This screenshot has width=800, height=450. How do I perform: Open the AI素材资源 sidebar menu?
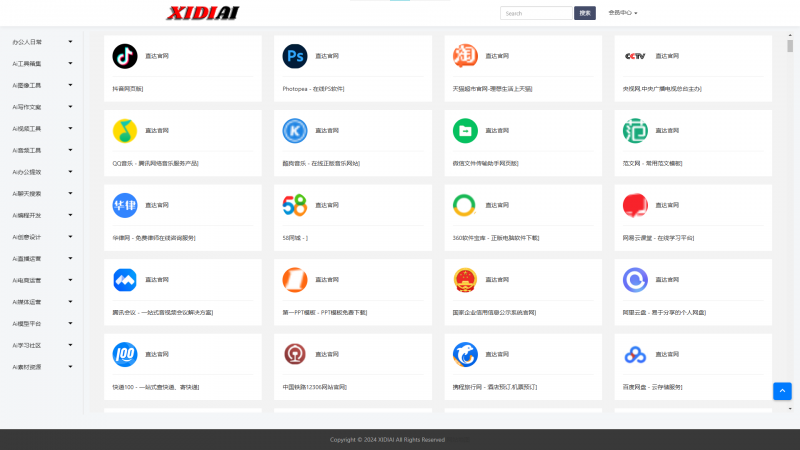pos(42,367)
